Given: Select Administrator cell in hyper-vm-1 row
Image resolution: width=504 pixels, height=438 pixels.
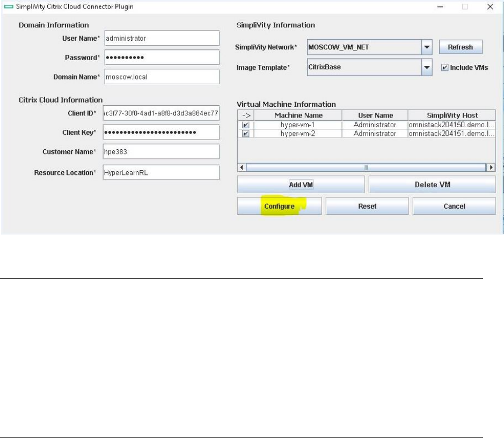Looking at the screenshot, I should pyautogui.click(x=375, y=125).
